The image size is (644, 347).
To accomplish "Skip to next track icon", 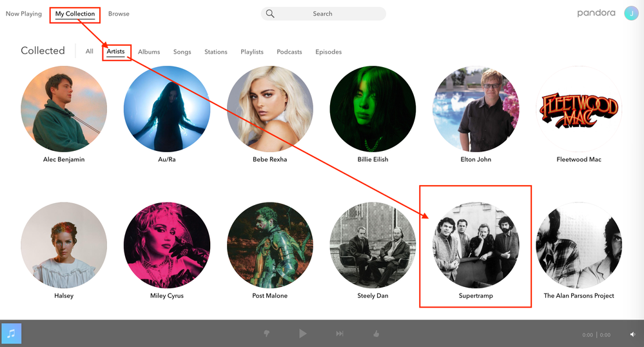I will (340, 333).
